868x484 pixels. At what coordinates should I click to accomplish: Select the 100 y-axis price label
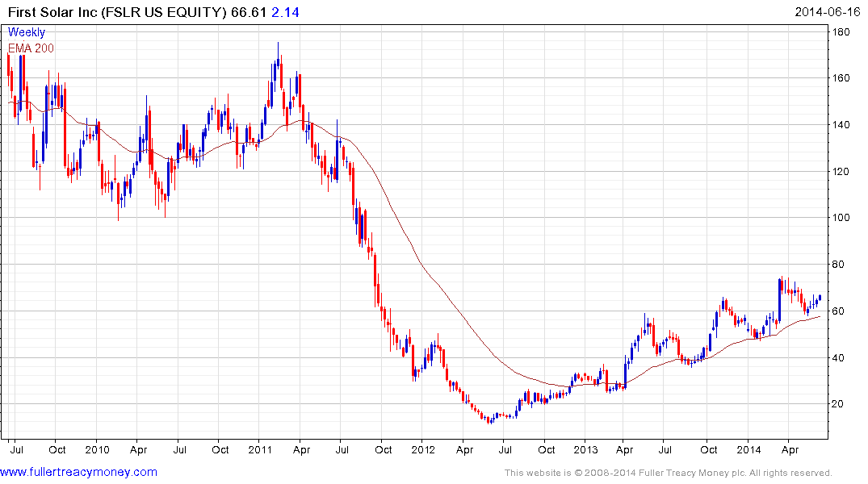[x=841, y=217]
